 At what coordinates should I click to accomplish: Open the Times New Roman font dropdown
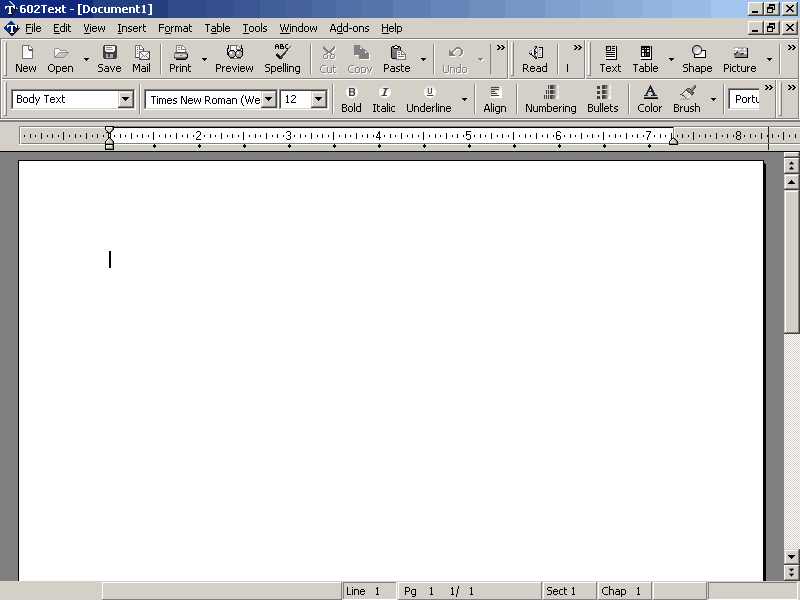click(x=268, y=99)
